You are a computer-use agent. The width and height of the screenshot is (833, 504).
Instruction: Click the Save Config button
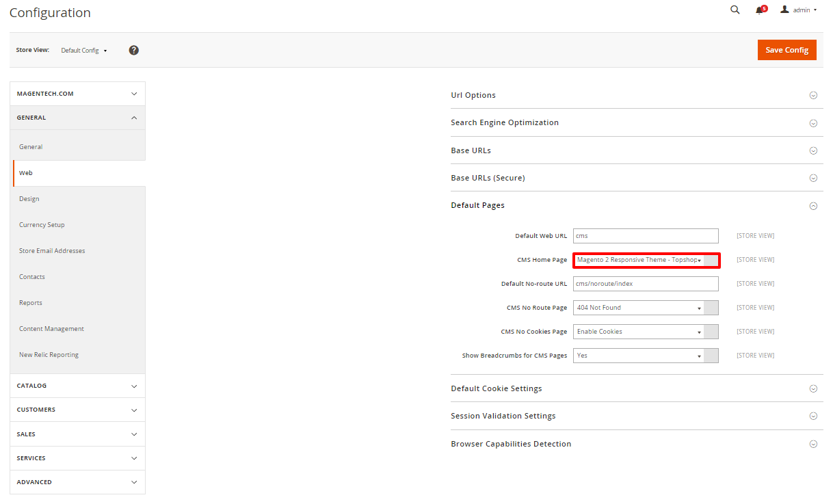pos(786,50)
